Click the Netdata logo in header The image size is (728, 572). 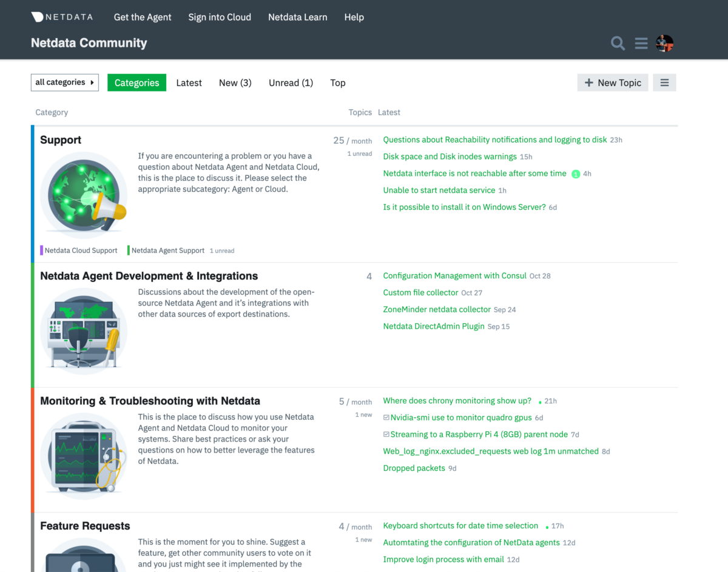click(62, 17)
